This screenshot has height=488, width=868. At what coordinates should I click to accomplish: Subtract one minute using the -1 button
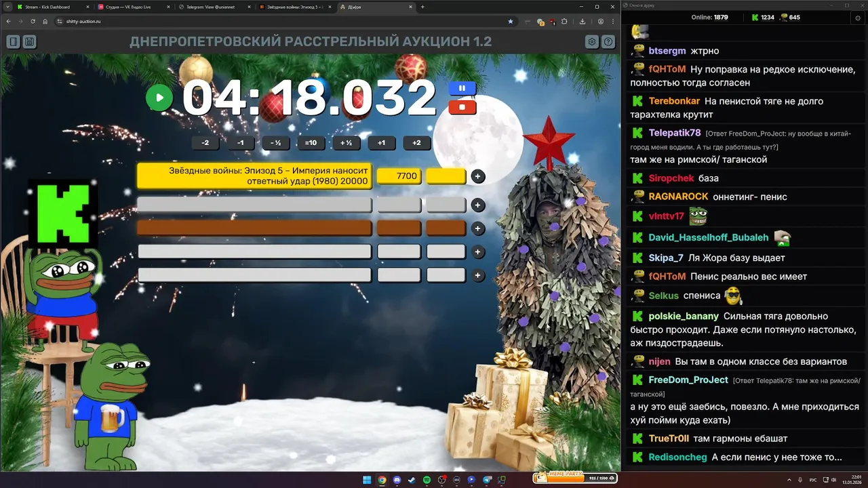pyautogui.click(x=241, y=143)
